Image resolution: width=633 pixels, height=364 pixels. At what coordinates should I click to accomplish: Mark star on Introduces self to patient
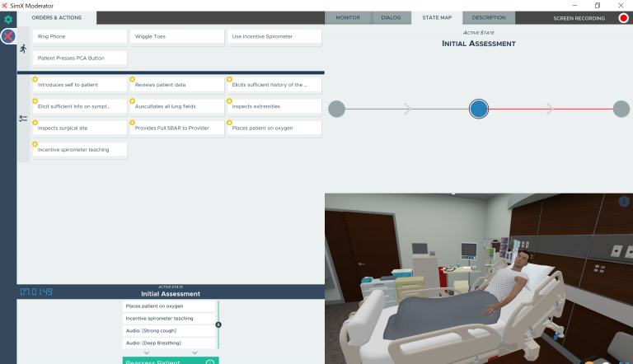click(35, 80)
